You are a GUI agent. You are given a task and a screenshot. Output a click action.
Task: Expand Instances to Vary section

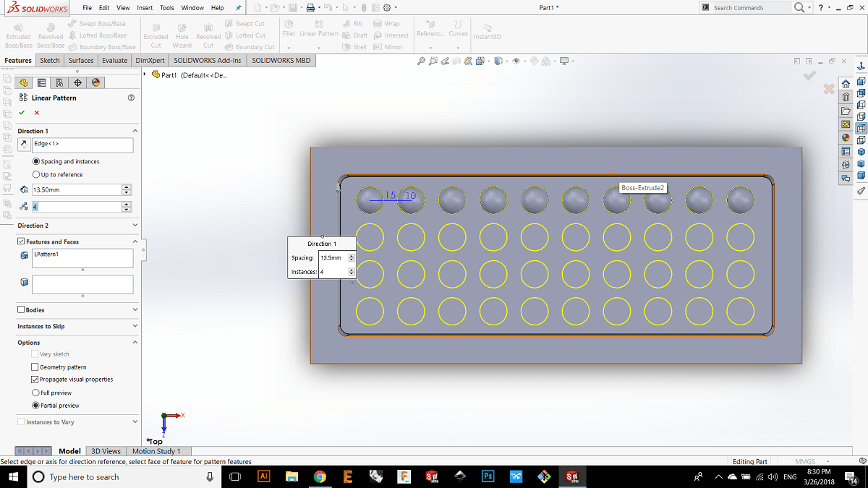135,421
